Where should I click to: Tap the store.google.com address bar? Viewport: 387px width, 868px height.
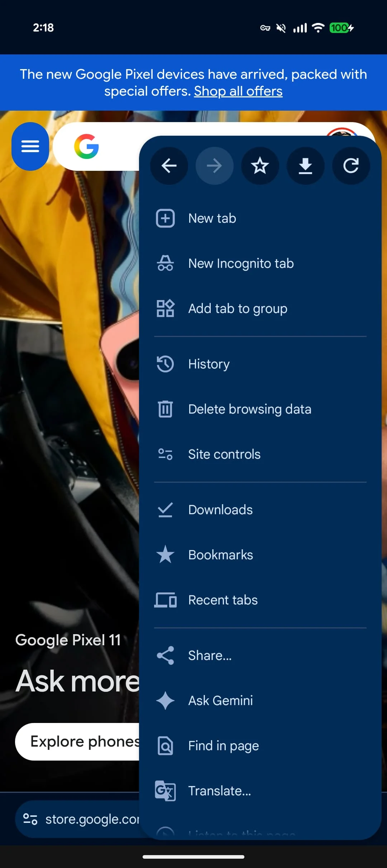78,819
